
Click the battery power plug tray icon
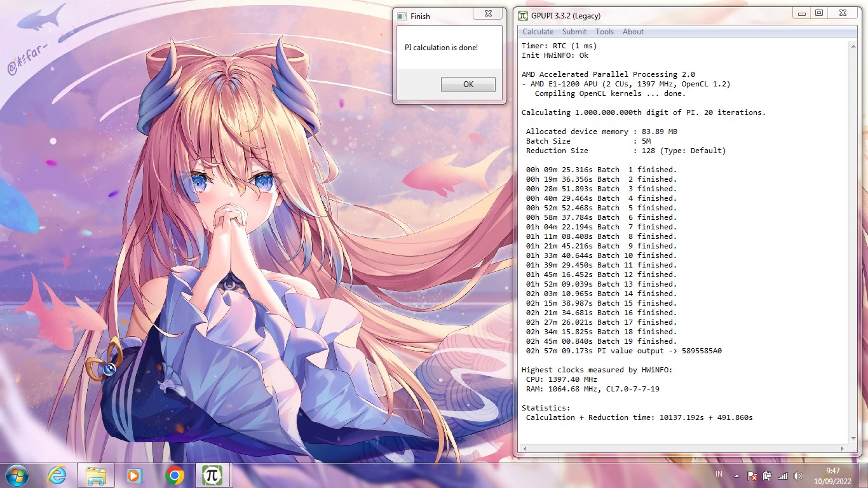point(767,475)
